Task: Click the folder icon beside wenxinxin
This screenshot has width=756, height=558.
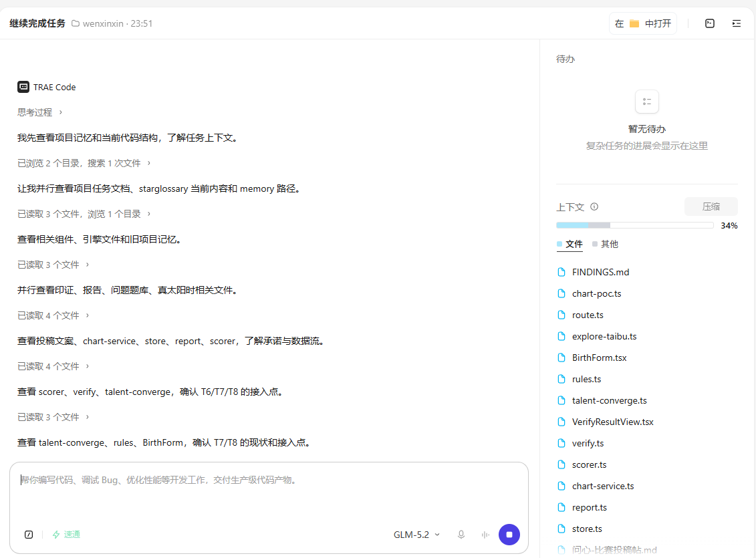Action: 76,23
